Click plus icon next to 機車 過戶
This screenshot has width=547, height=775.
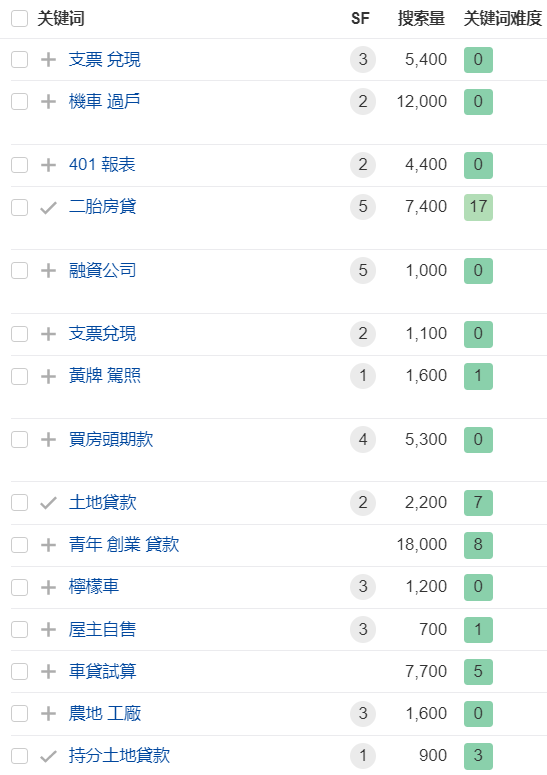click(48, 102)
